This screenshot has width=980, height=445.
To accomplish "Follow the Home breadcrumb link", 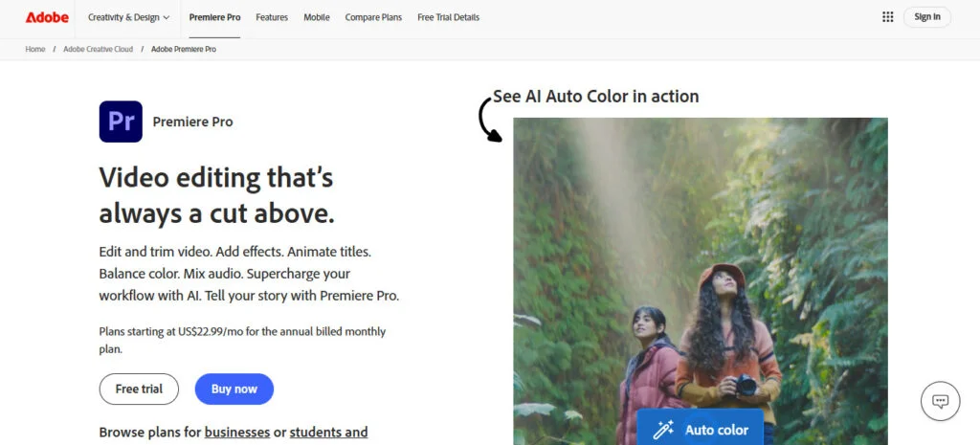I will coord(35,49).
